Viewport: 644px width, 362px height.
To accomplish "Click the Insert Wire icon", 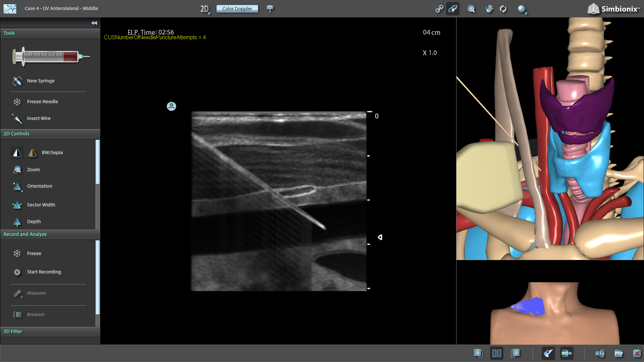I will (x=17, y=118).
